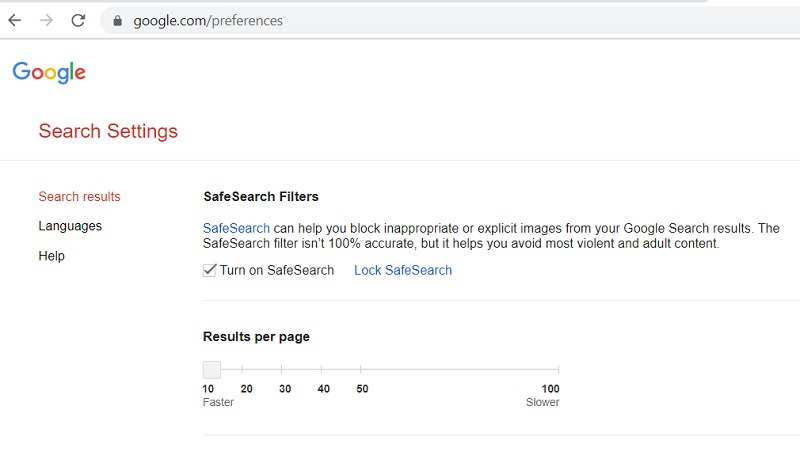Image resolution: width=800 pixels, height=463 pixels.
Task: Set results per page to 40
Action: coord(321,370)
